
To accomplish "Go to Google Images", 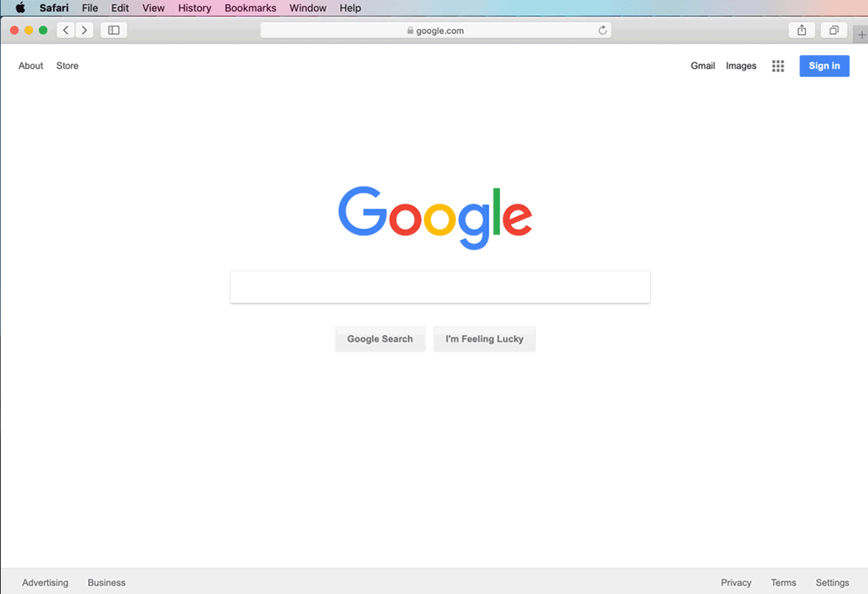I will (741, 66).
